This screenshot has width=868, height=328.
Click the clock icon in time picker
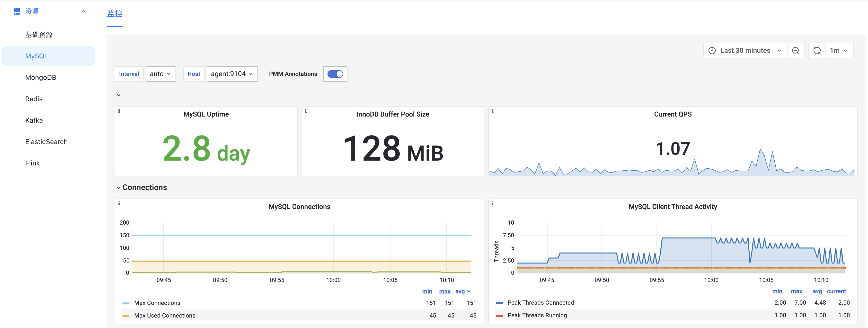(x=712, y=51)
